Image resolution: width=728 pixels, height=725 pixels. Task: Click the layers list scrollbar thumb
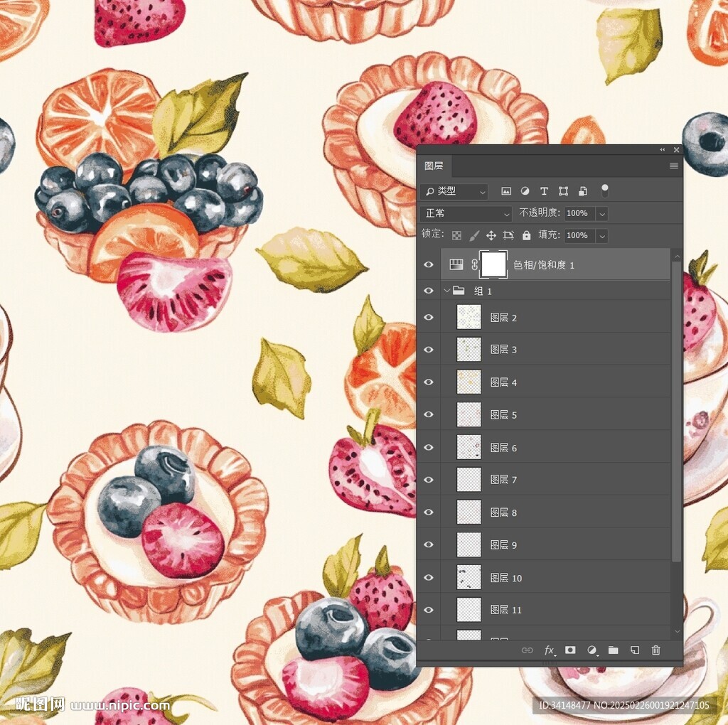click(677, 412)
